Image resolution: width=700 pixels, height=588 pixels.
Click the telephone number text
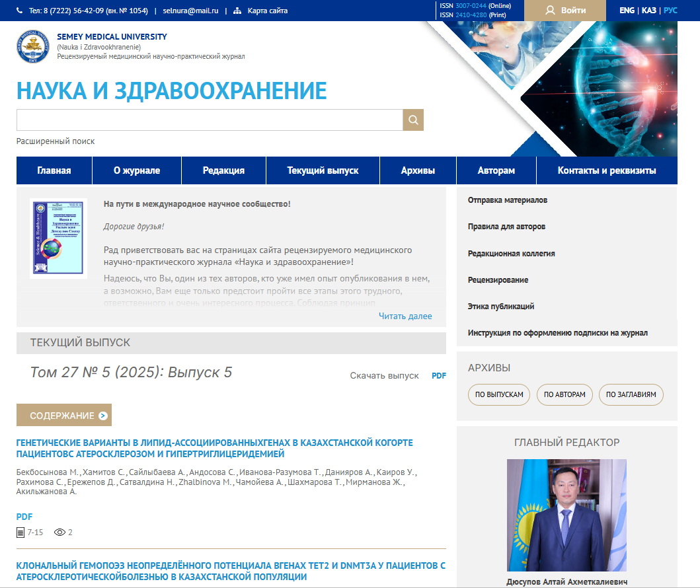89,11
